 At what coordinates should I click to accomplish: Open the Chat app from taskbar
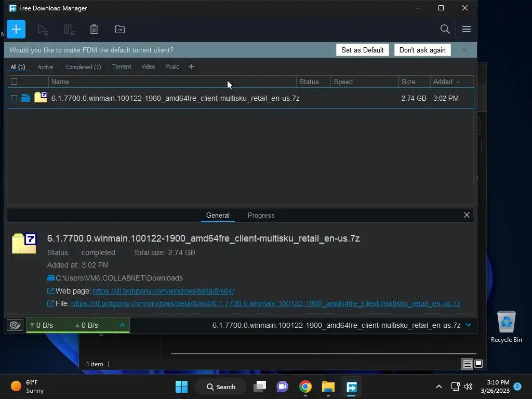coord(282,387)
